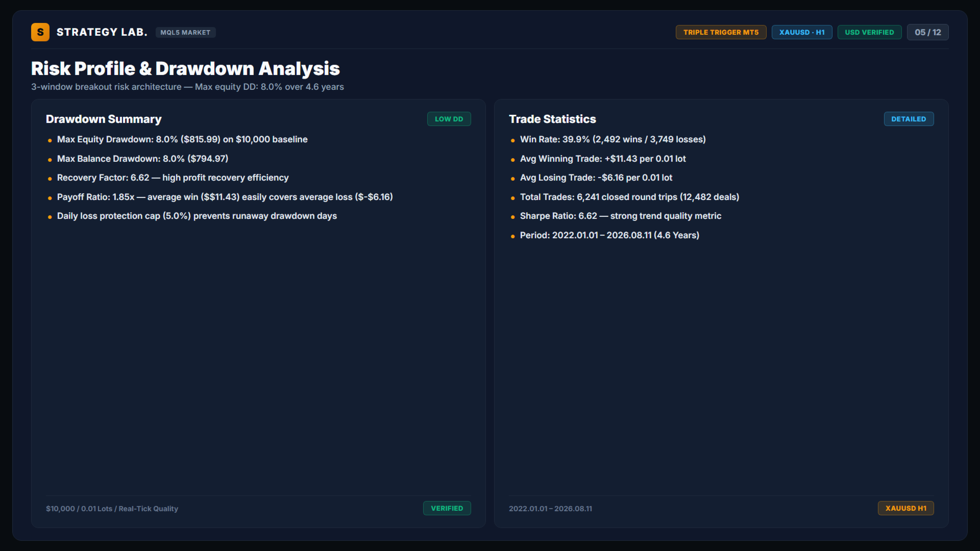Click the TRIPLE TRIGGER MT5 badge
Image resolution: width=980 pixels, height=551 pixels.
[x=721, y=32]
